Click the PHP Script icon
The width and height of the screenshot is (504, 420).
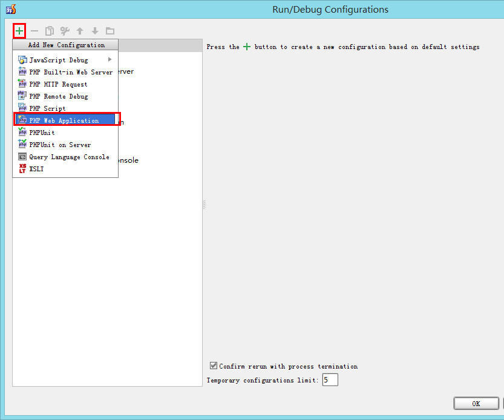(x=22, y=108)
